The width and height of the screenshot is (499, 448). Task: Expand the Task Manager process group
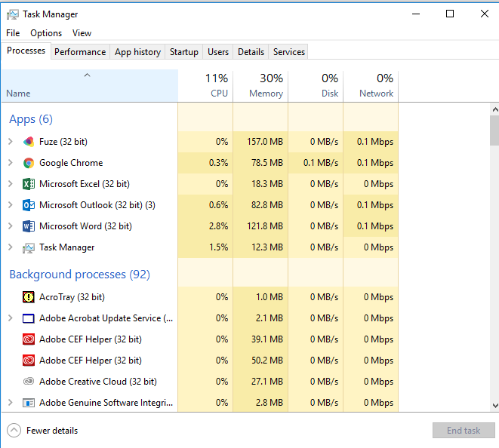[x=10, y=247]
